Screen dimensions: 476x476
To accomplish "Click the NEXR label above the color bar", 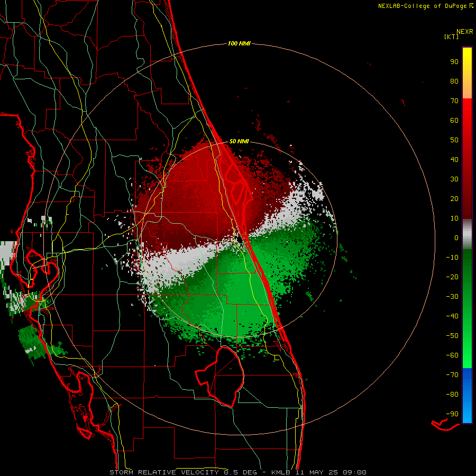I will coord(465,31).
